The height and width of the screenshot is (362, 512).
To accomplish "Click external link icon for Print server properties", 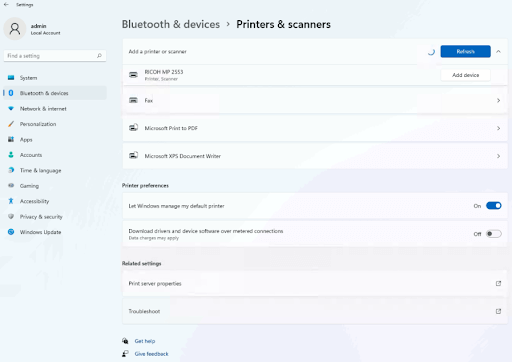I will (x=498, y=283).
